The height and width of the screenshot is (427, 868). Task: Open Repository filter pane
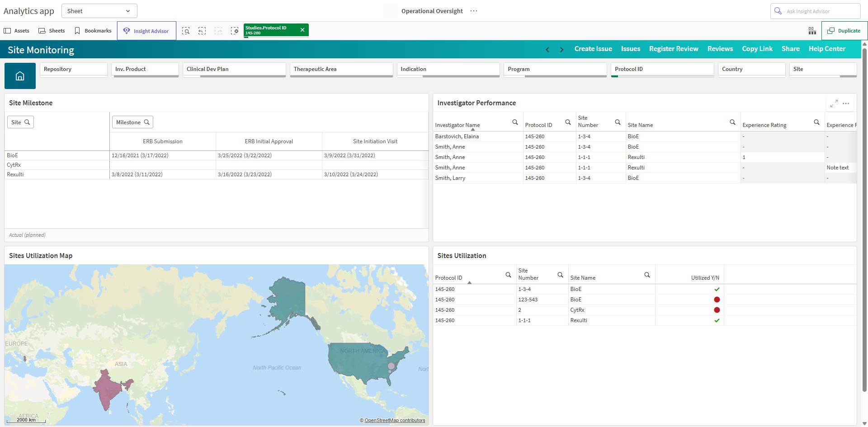(74, 70)
